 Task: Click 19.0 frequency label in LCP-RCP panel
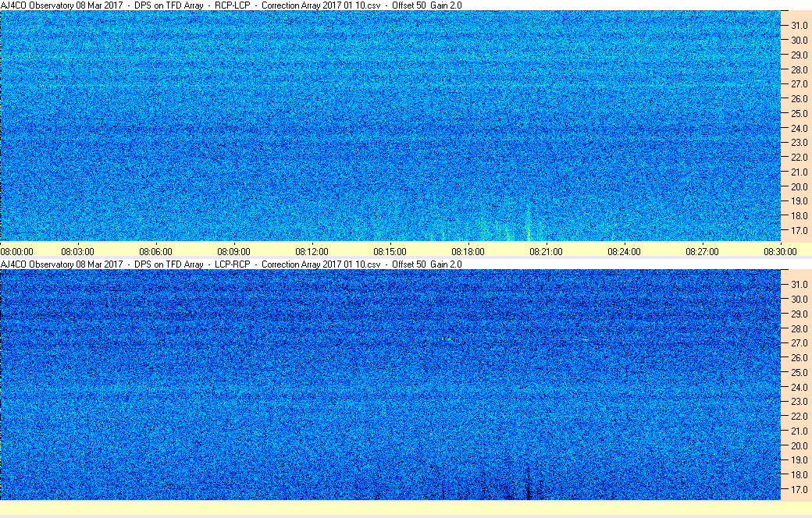(x=799, y=460)
